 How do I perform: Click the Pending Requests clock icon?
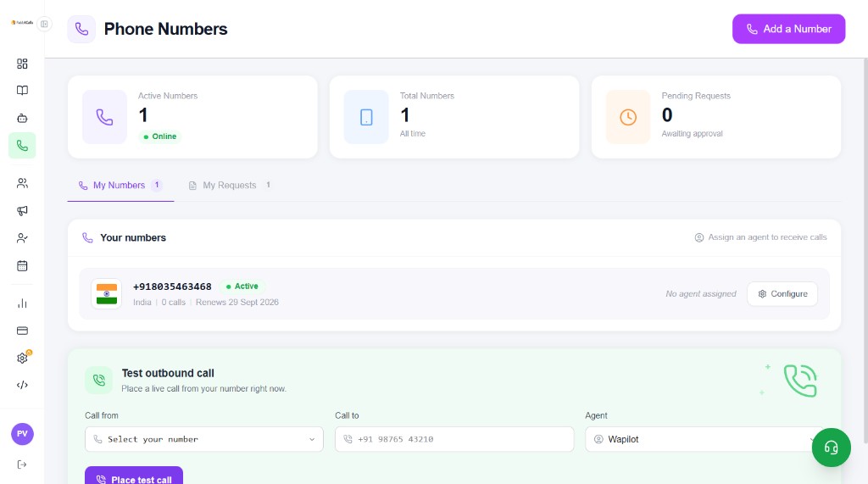[x=628, y=117]
